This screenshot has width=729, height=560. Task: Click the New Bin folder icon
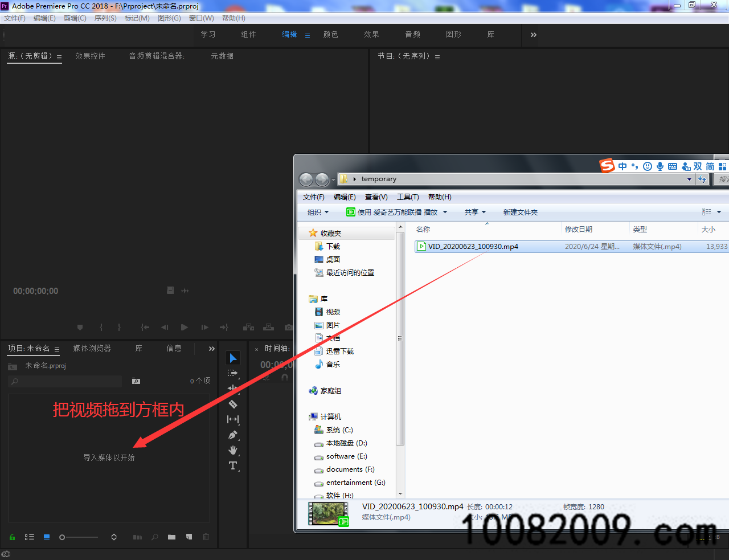click(x=171, y=537)
